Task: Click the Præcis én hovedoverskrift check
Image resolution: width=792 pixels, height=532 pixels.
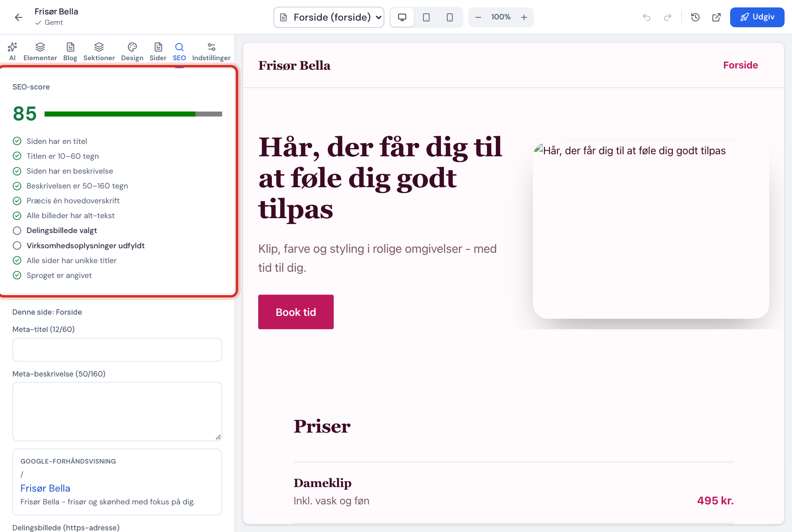Action: (66, 201)
